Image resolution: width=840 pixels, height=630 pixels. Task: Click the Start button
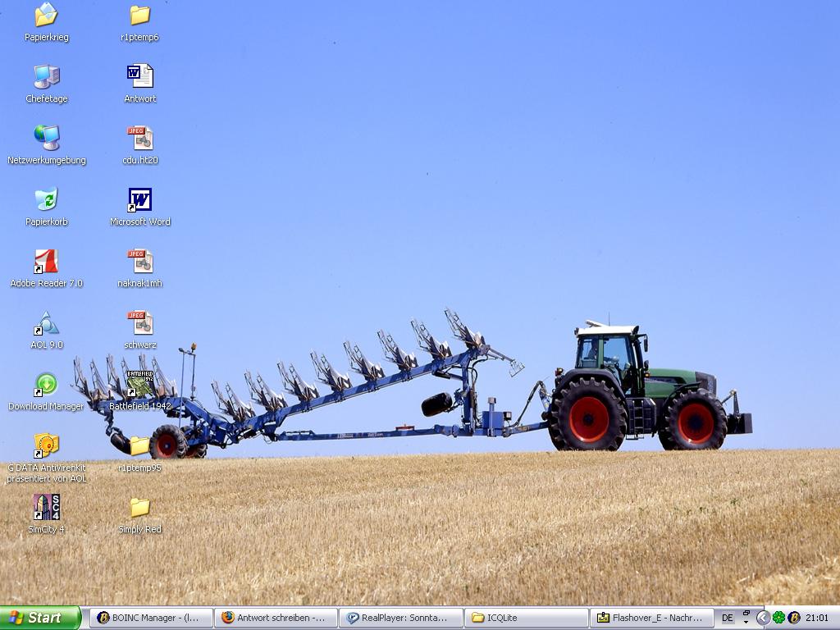tap(40, 618)
